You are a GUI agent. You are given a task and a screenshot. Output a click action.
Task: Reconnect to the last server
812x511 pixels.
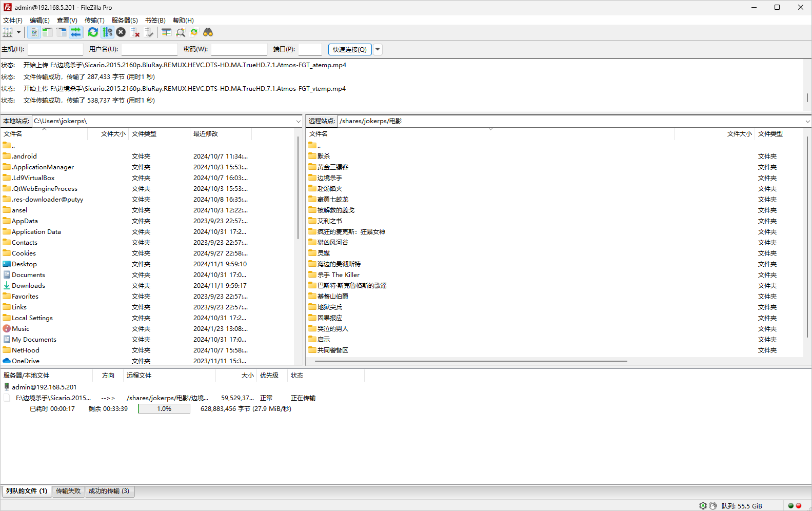point(149,32)
